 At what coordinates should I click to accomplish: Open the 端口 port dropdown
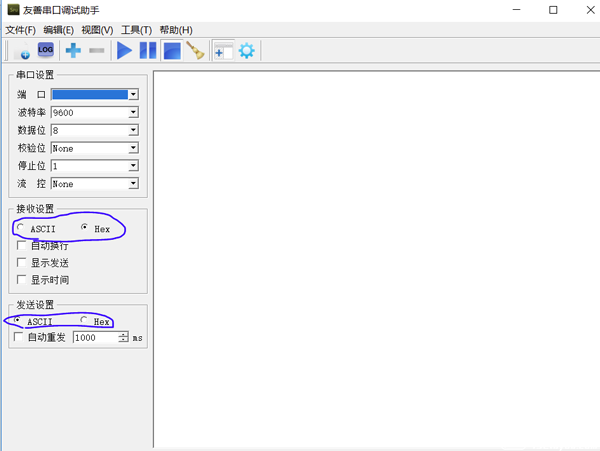[x=132, y=95]
